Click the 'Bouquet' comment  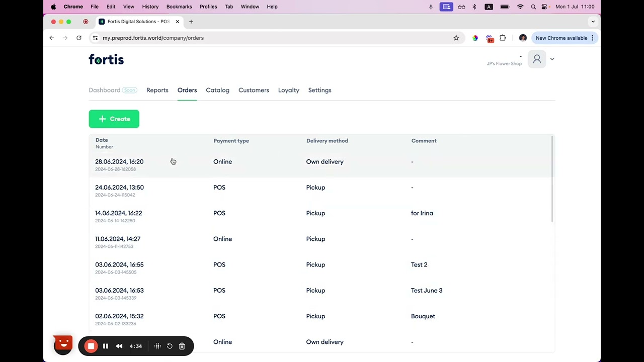(x=423, y=316)
